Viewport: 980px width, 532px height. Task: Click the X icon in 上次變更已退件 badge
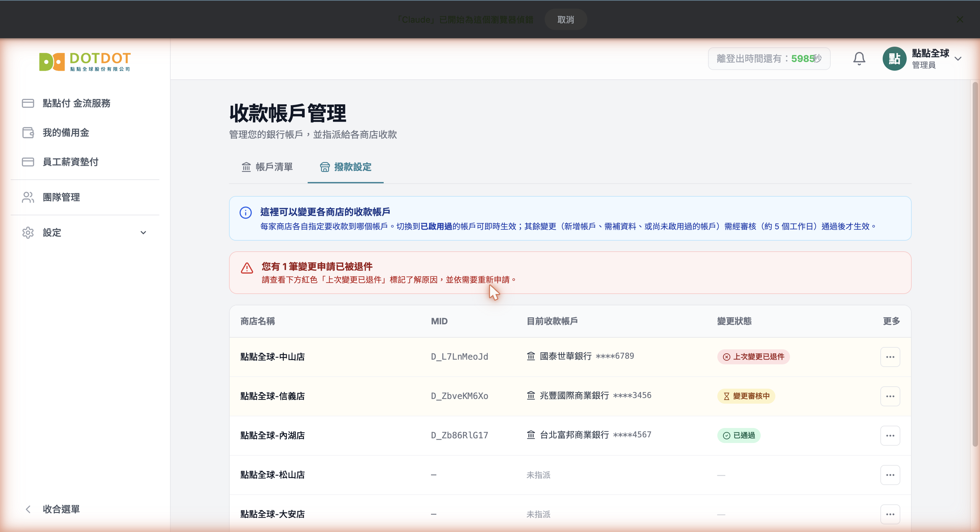(726, 357)
